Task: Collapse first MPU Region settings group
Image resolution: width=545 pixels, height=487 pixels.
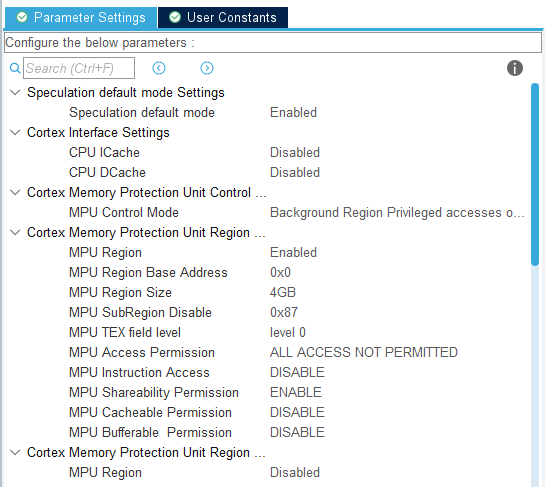Action: (x=15, y=232)
